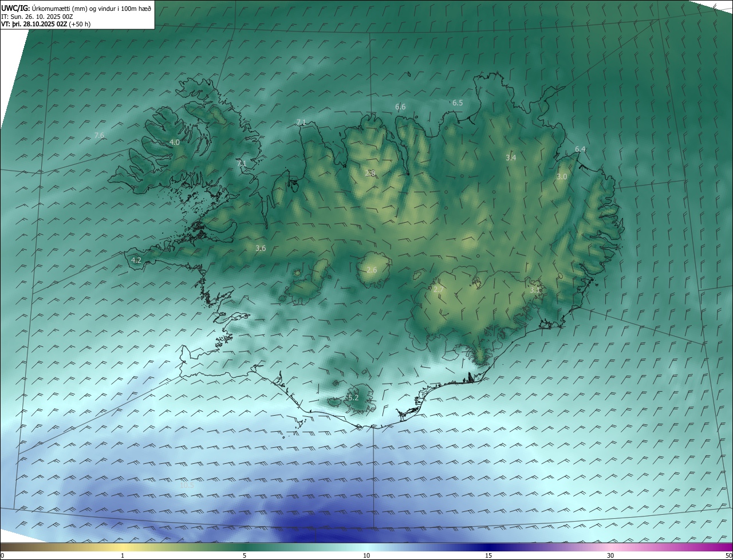
Task: Click the 1 tick on the color scale
Action: (123, 555)
